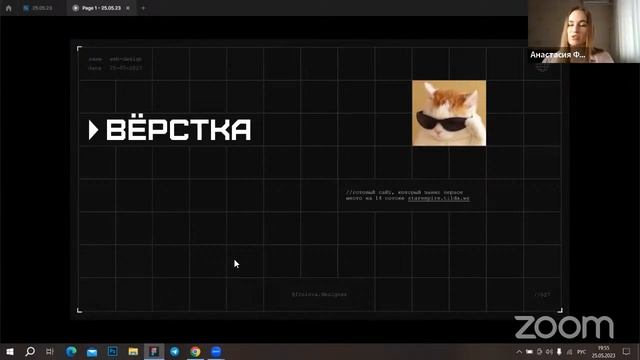The width and height of the screenshot is (640, 360).
Task: Click the 'name' line in slide header
Action: pyautogui.click(x=115, y=59)
